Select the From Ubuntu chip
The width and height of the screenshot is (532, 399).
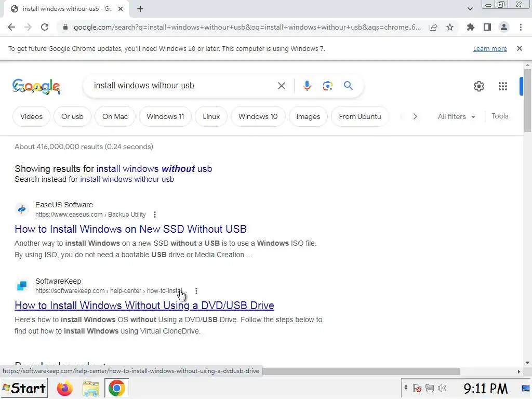click(x=360, y=117)
